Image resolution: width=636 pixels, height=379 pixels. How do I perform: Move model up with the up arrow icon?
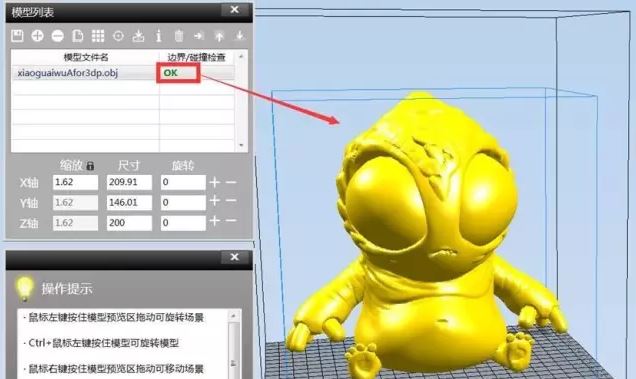(x=219, y=36)
